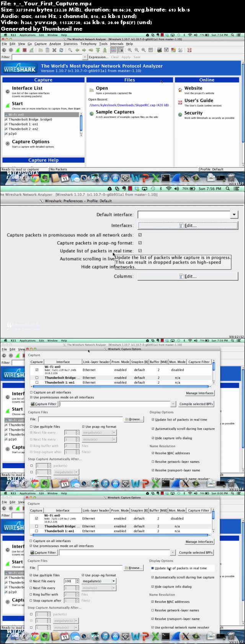245x644 pixels.
Task: Click the Terminal icon in top frame's dock
Action: (x=165, y=178)
